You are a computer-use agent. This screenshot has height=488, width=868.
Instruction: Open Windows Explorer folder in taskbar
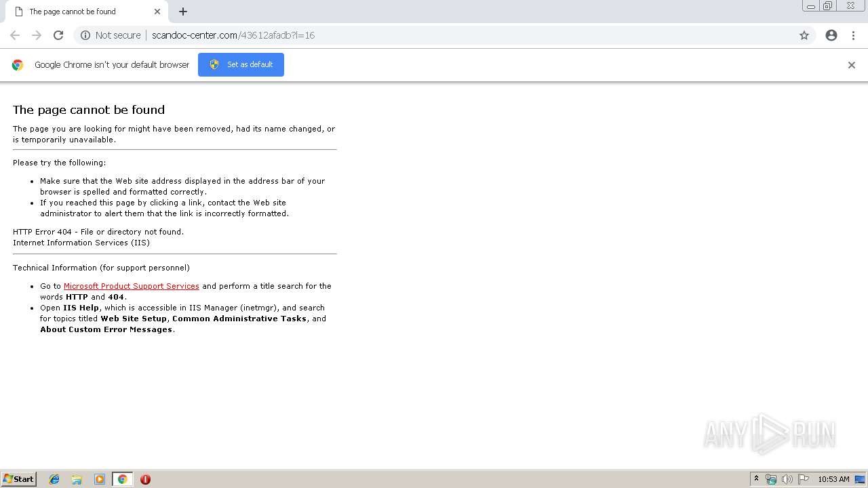click(x=77, y=479)
